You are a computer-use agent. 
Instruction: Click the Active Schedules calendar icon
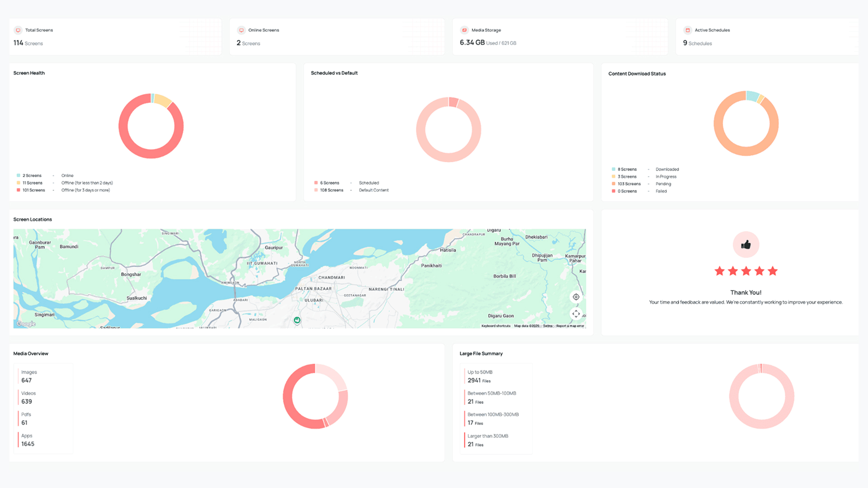[x=688, y=30]
